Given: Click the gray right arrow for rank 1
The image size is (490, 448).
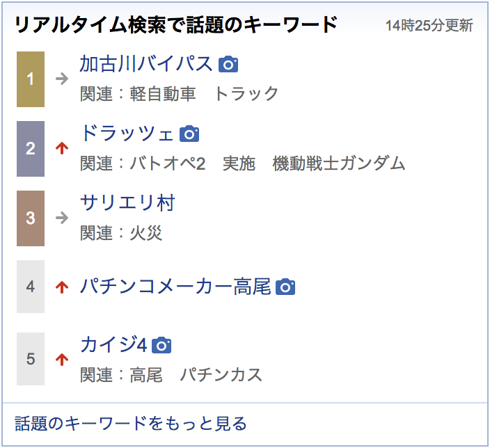Looking at the screenshot, I should click(62, 79).
